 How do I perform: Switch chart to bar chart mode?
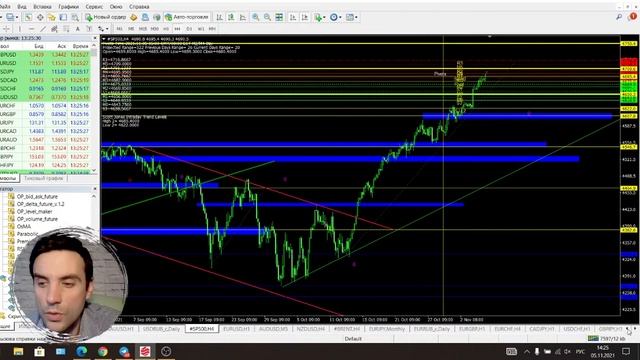[220, 17]
